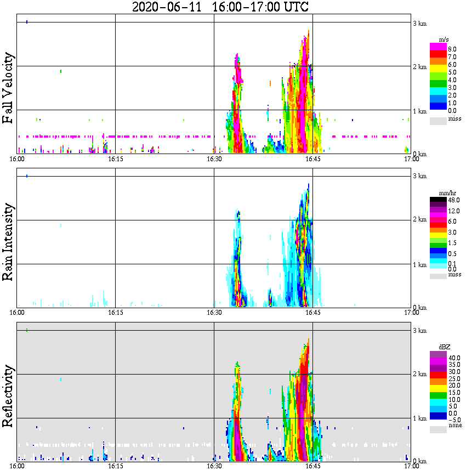Click the 1 km label beside Rain Intensity
This screenshot has width=466, height=476.
pyautogui.click(x=419, y=265)
